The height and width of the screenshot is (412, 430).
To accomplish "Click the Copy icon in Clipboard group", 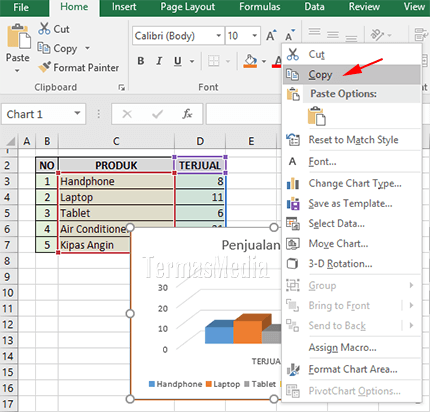I will pyautogui.click(x=44, y=48).
